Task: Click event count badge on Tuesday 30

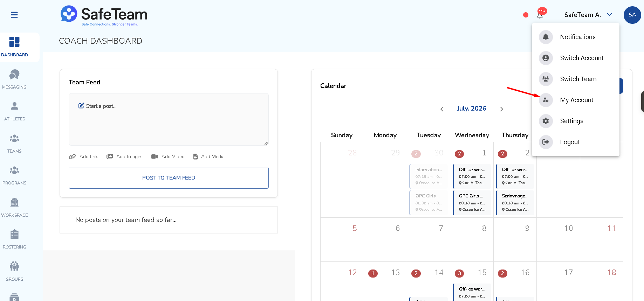Action: coord(416,154)
